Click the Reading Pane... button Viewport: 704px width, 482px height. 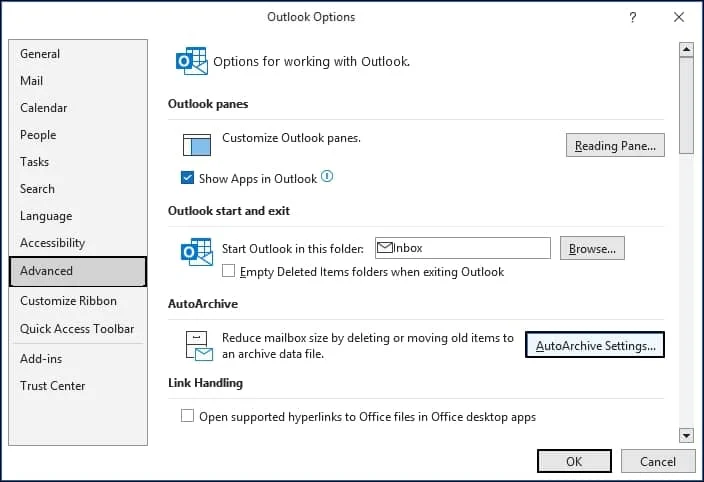615,145
